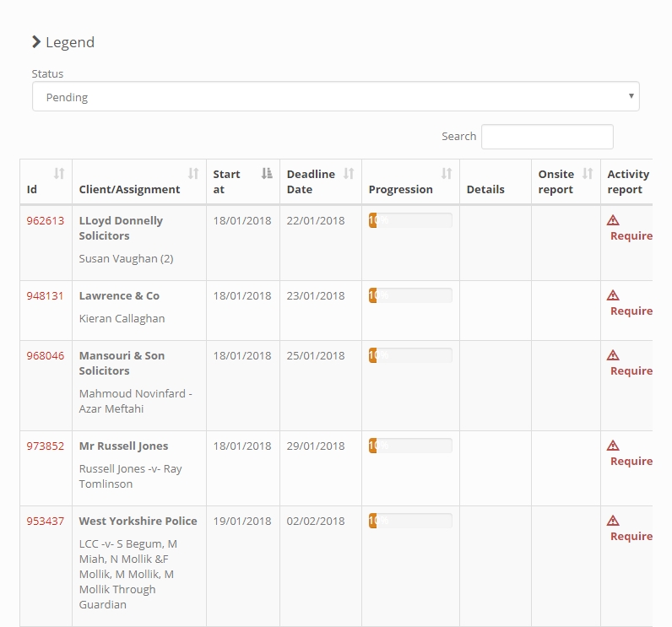Click Require link for Mr Russell Jones row
Image resolution: width=672 pixels, height=627 pixels.
631,462
